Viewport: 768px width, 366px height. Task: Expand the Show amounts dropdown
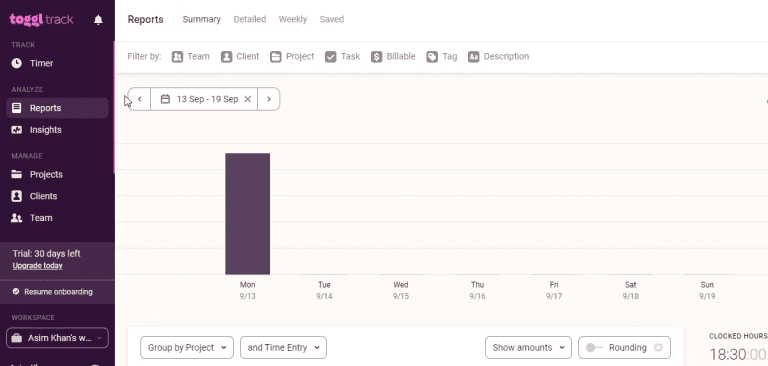click(x=528, y=347)
